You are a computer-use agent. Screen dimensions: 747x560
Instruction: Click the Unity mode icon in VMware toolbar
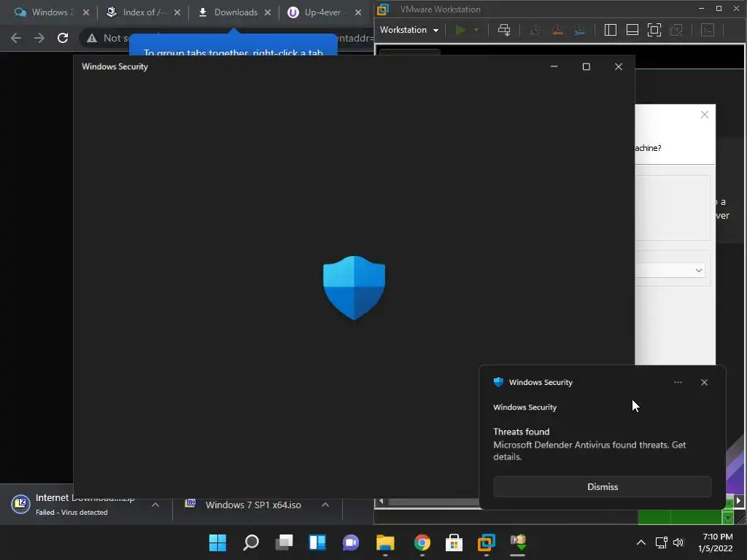pyautogui.click(x=676, y=30)
